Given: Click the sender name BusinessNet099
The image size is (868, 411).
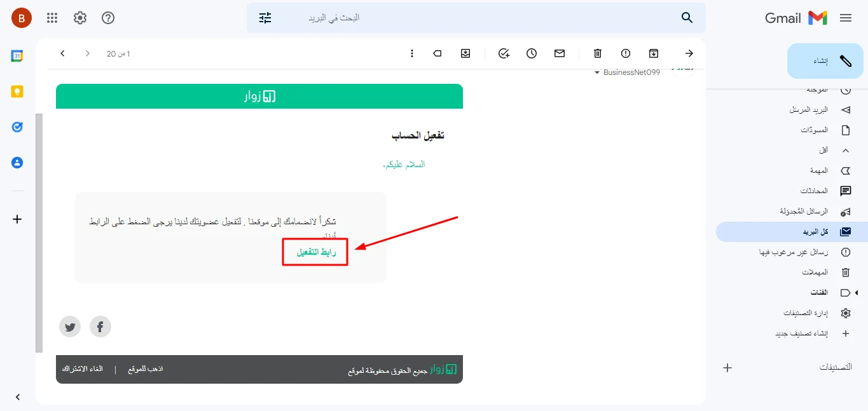Looking at the screenshot, I should [631, 72].
